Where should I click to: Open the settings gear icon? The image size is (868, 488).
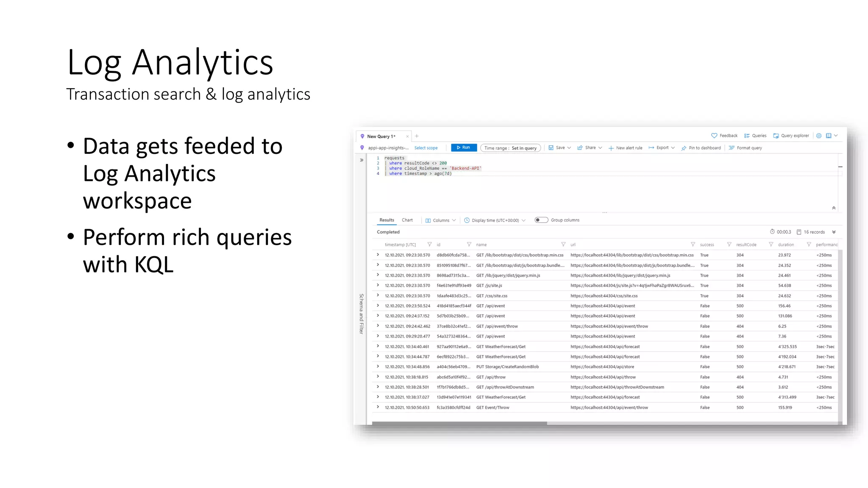(819, 136)
